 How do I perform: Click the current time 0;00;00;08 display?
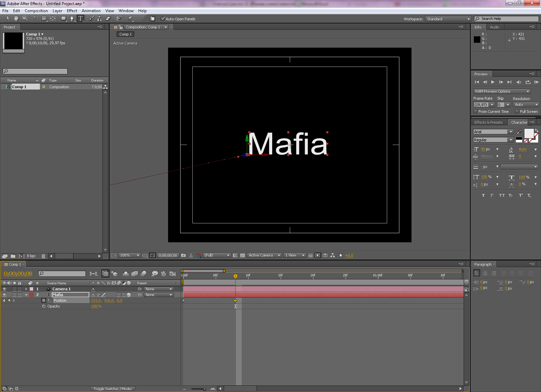(18, 274)
